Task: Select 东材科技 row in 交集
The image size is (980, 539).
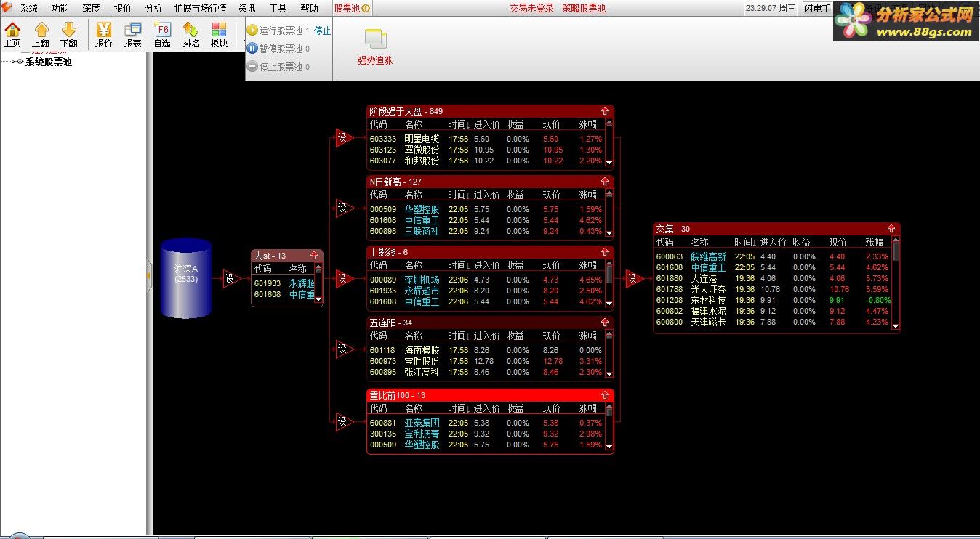Action: pos(773,300)
